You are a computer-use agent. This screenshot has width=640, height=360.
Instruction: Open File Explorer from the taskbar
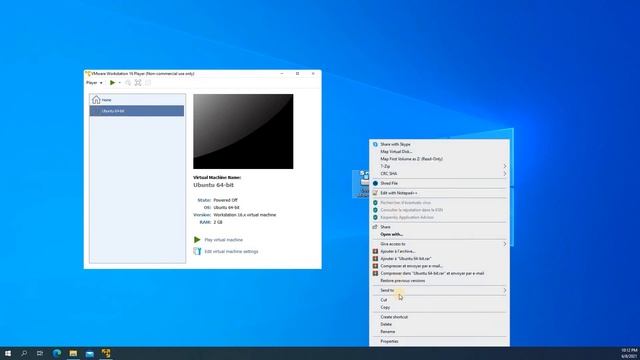tap(73, 353)
